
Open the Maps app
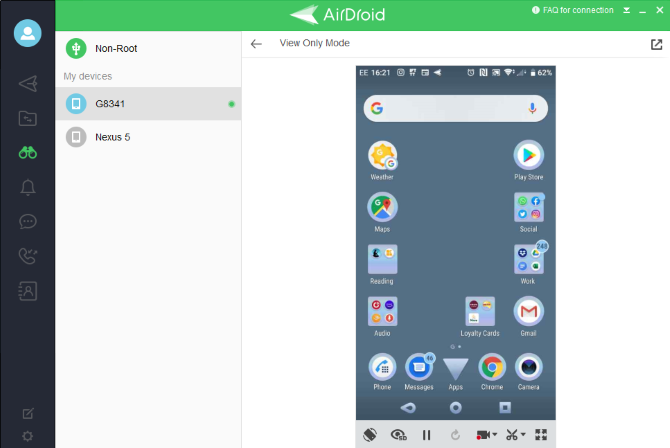pyautogui.click(x=382, y=212)
